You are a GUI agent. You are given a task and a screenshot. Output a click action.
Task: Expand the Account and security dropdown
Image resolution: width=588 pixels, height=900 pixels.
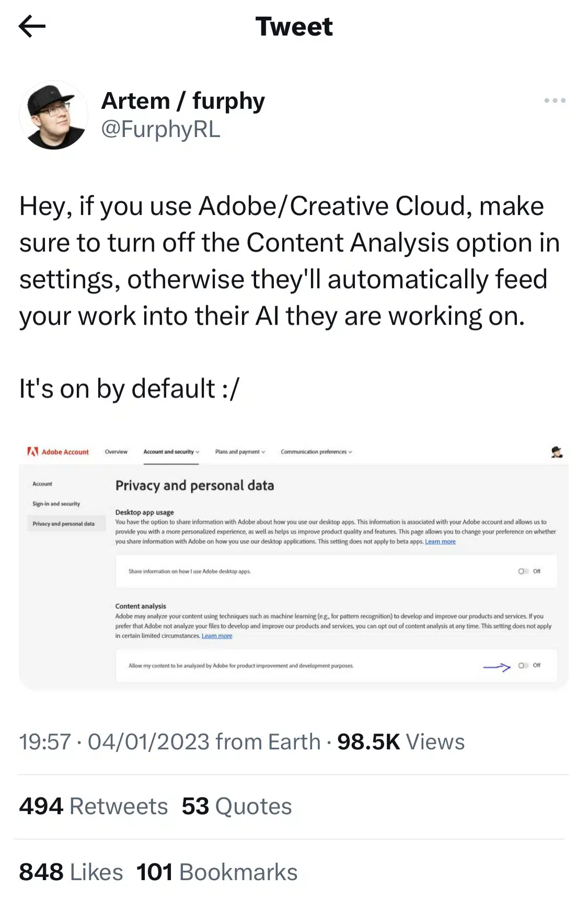[x=171, y=452]
